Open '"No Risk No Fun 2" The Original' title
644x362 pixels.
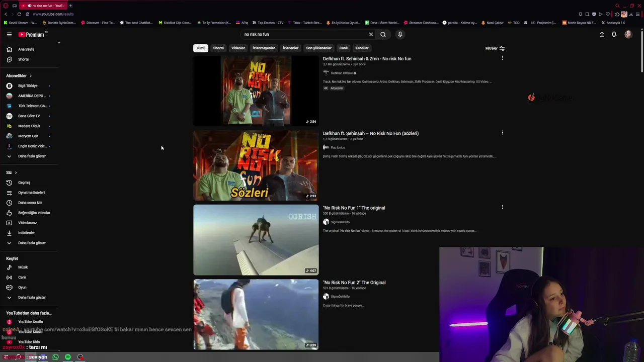[354, 283]
